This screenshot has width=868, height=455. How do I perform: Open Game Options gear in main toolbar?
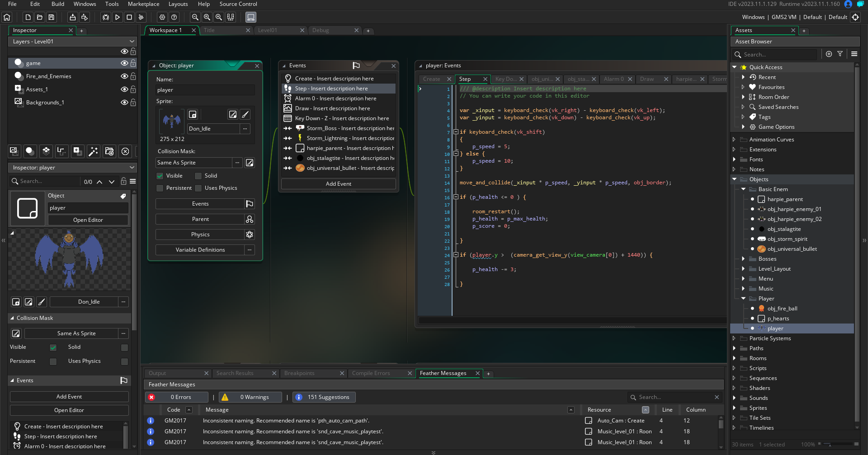click(162, 17)
